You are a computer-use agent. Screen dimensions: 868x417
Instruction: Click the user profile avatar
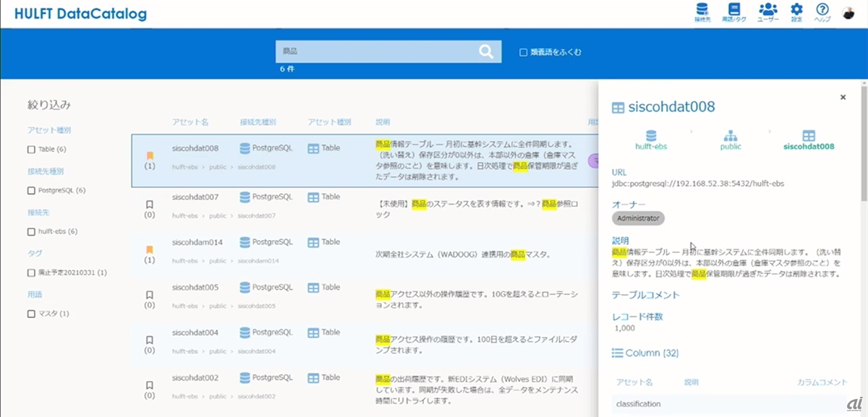point(848,13)
